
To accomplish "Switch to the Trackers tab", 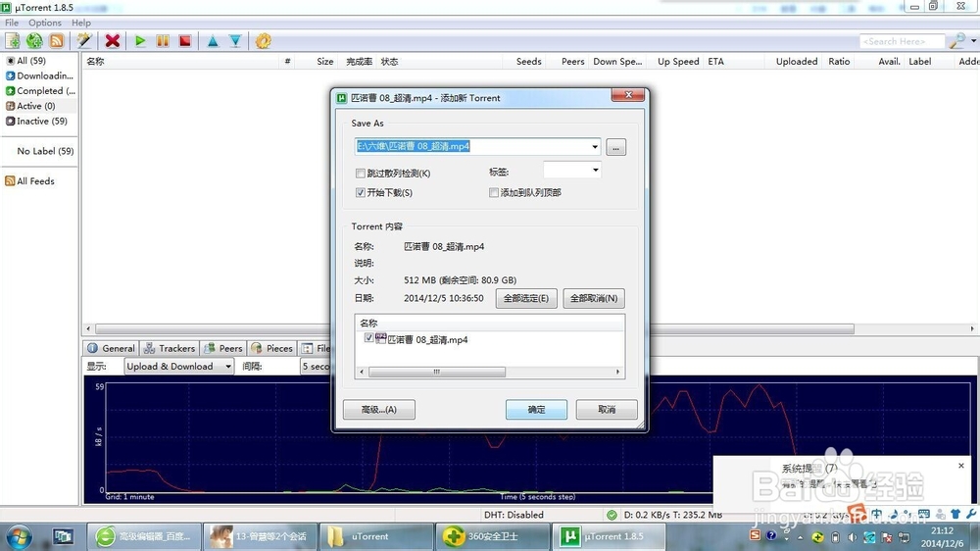I will pyautogui.click(x=170, y=348).
